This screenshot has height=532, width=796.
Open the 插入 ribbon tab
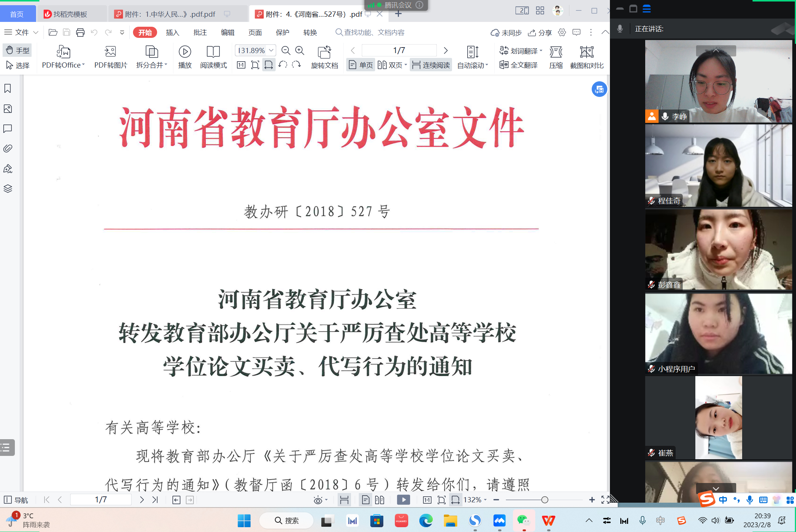[x=172, y=33]
